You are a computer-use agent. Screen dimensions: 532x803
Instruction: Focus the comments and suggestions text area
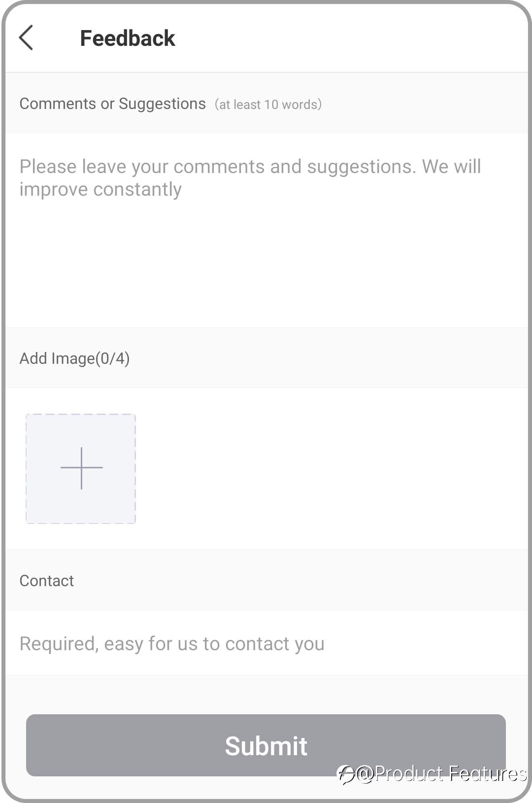pyautogui.click(x=266, y=230)
